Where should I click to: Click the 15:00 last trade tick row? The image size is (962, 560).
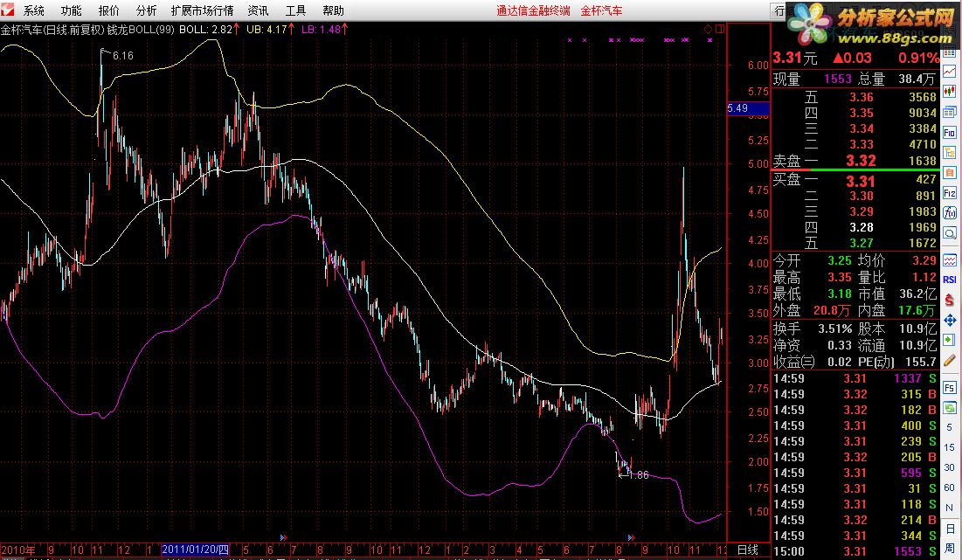pyautogui.click(x=855, y=551)
